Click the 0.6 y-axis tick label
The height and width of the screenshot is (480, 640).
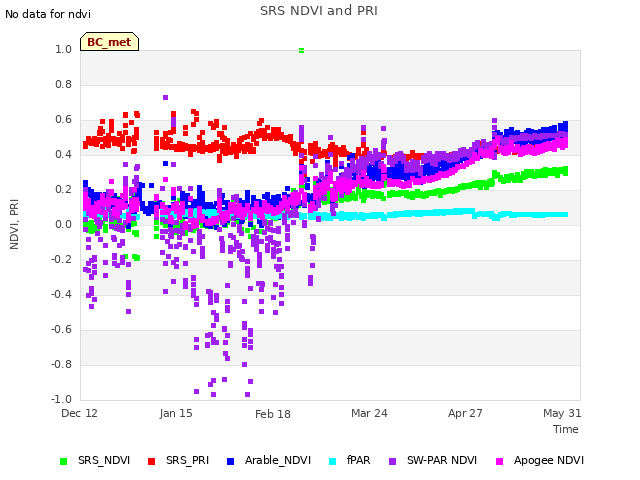[63, 120]
